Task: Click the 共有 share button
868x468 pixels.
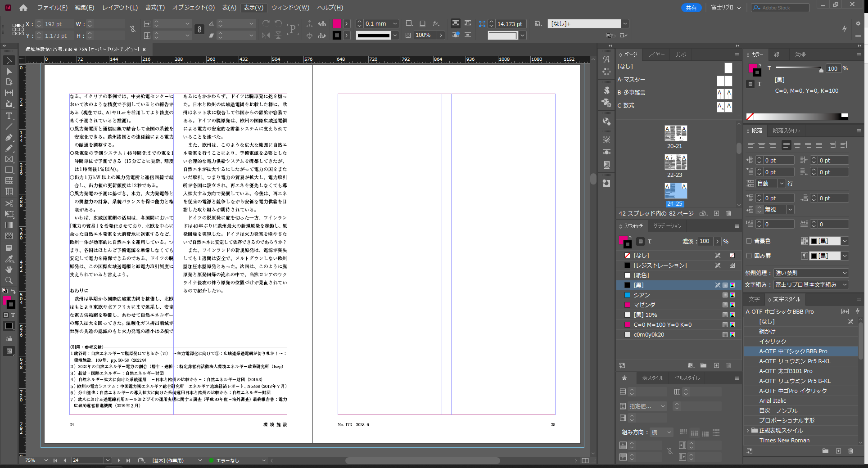Action: [x=691, y=8]
